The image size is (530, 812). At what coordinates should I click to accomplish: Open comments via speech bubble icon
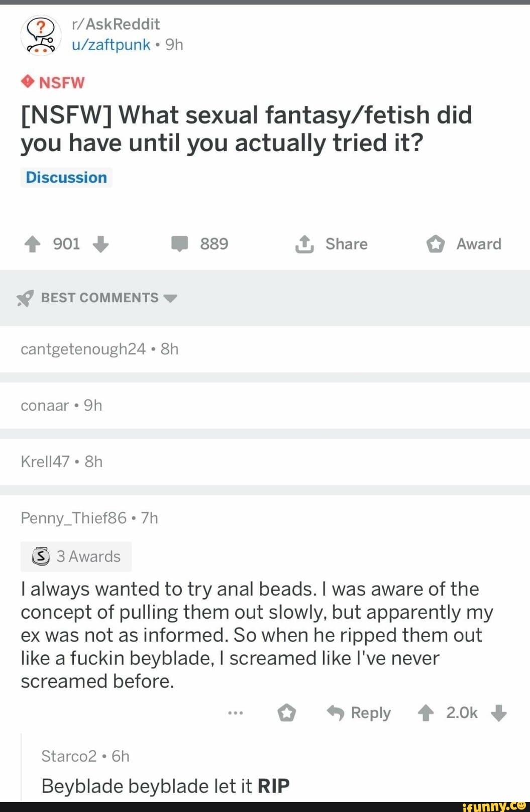tap(179, 244)
